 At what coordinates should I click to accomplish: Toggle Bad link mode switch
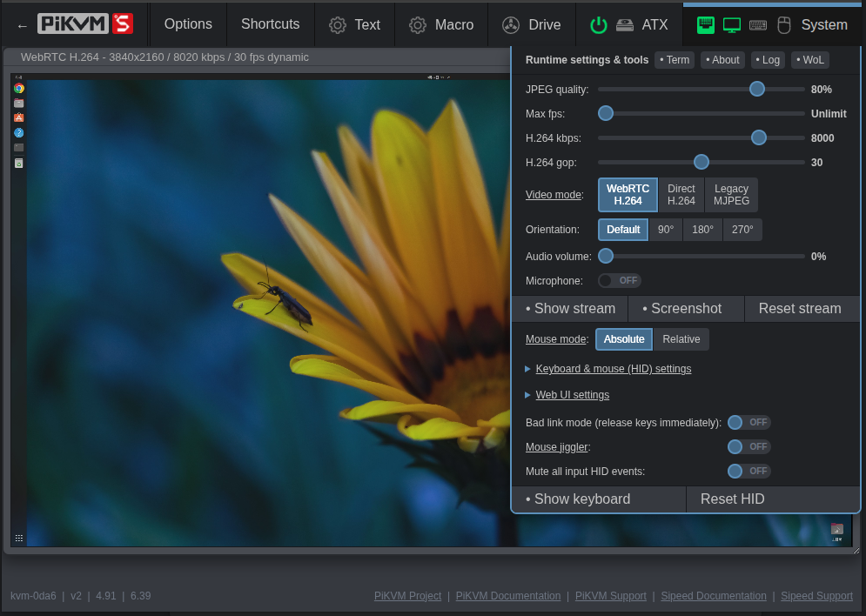point(749,422)
